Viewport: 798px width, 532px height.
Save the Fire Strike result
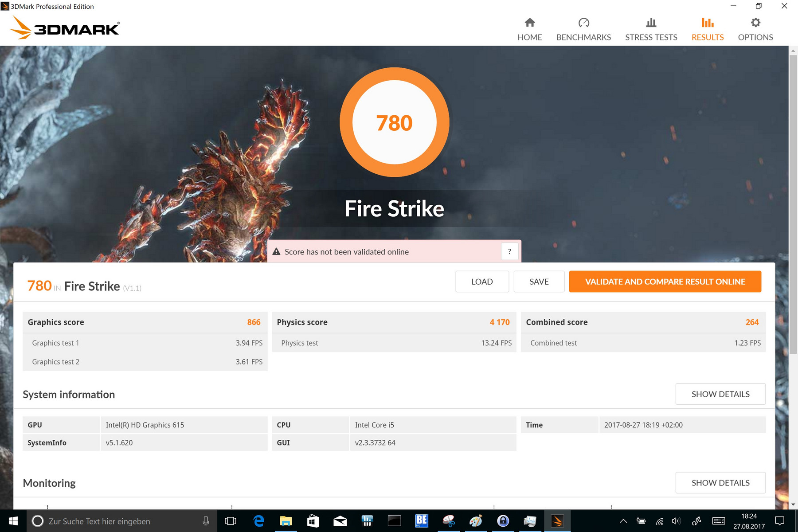pyautogui.click(x=539, y=282)
